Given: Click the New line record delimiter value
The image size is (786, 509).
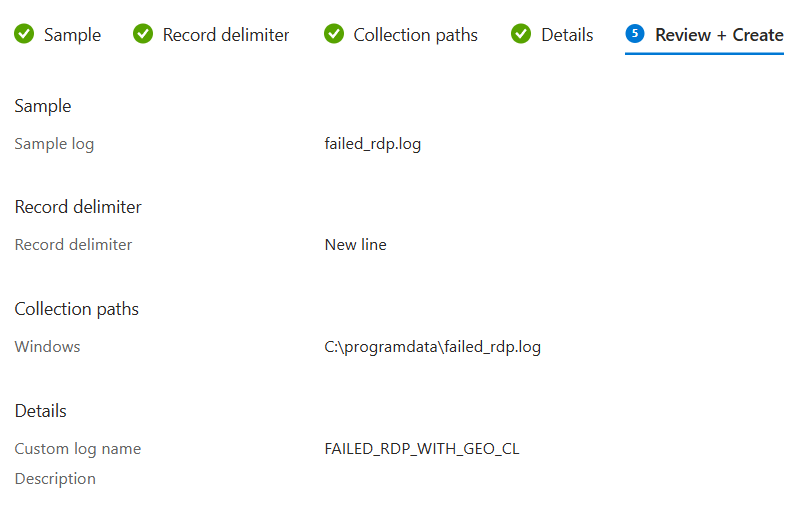Looking at the screenshot, I should click(355, 245).
